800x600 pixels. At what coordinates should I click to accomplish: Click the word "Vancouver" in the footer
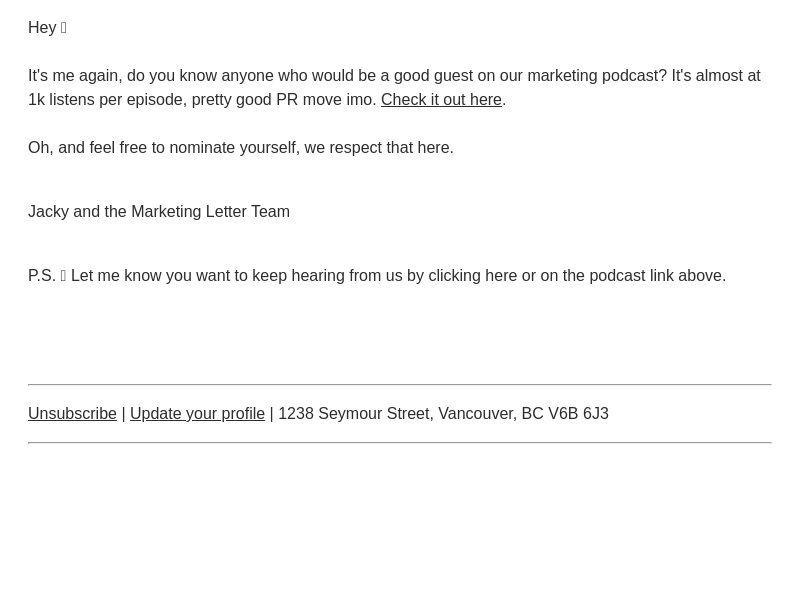478,413
